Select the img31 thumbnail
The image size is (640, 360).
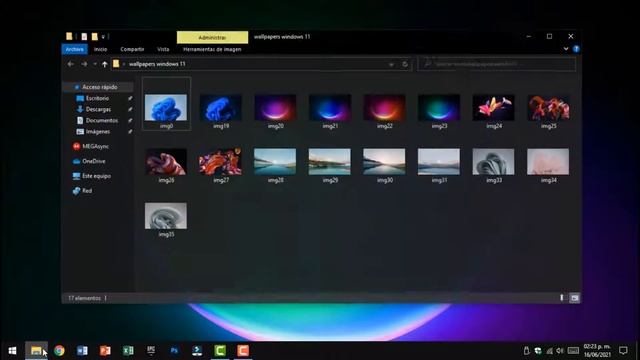439,162
